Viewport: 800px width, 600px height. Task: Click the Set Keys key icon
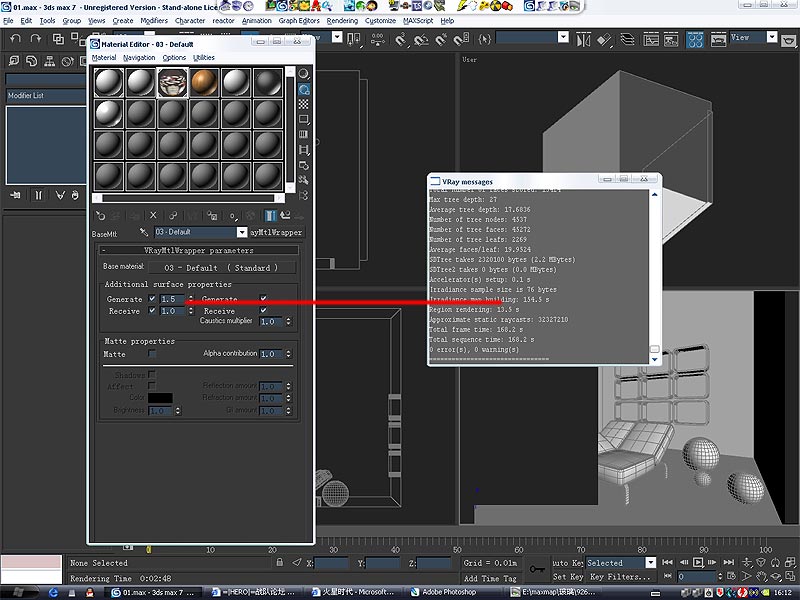click(537, 569)
